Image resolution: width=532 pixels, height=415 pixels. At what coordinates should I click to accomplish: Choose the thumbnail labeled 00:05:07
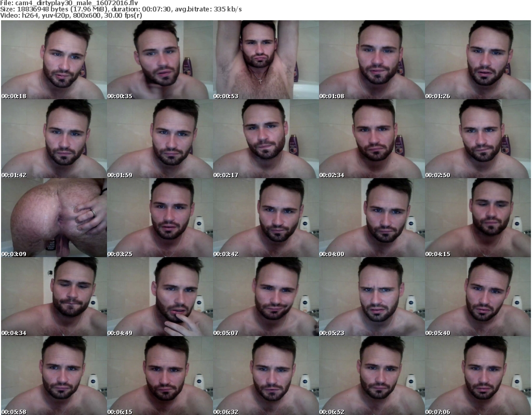pos(266,297)
